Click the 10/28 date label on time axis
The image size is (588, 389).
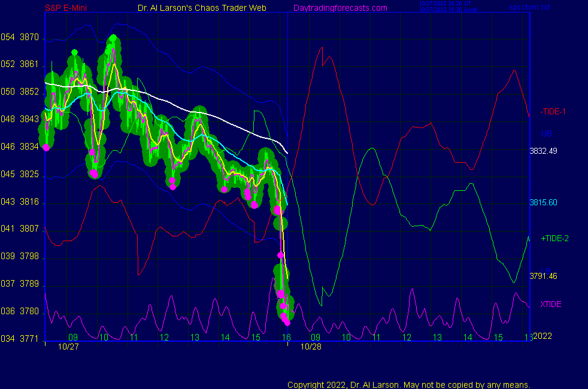click(x=311, y=346)
